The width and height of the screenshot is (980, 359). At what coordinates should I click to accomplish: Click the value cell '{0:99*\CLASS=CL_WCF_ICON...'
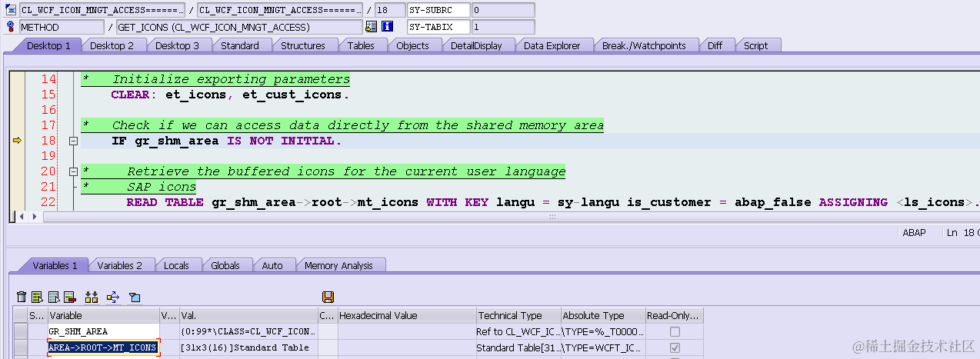tap(248, 331)
